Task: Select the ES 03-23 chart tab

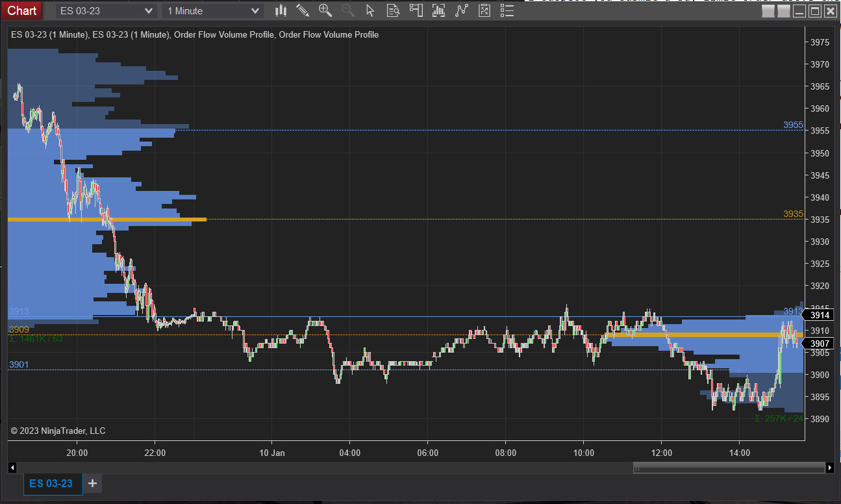Action: (x=53, y=484)
